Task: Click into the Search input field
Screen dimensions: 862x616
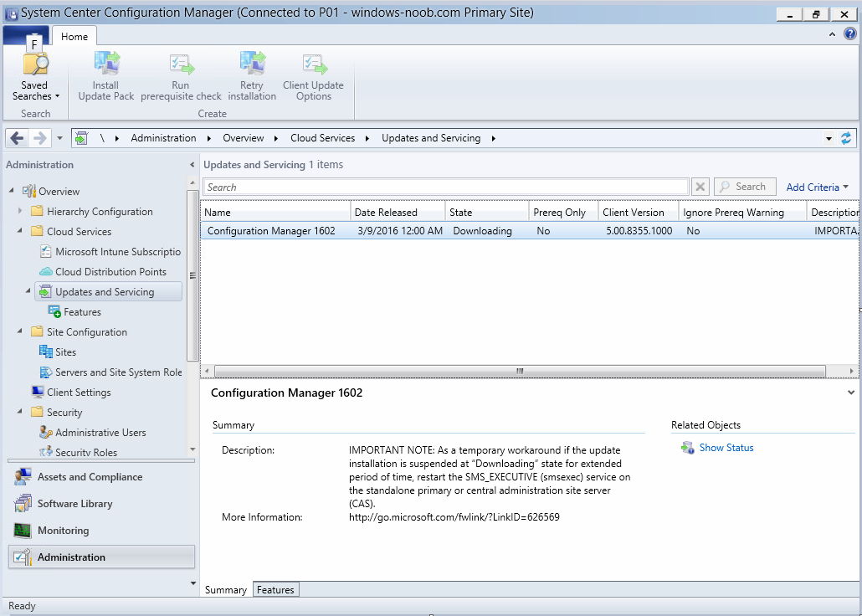Action: (446, 187)
